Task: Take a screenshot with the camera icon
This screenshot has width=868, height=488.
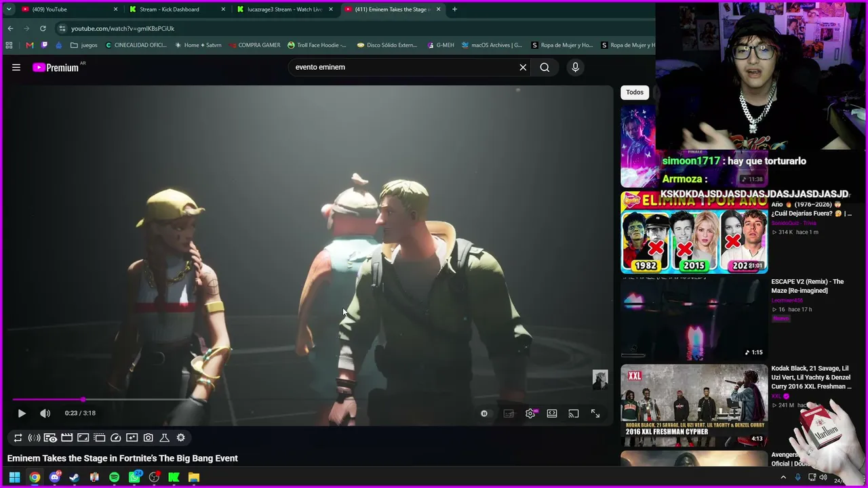Action: pos(148,438)
